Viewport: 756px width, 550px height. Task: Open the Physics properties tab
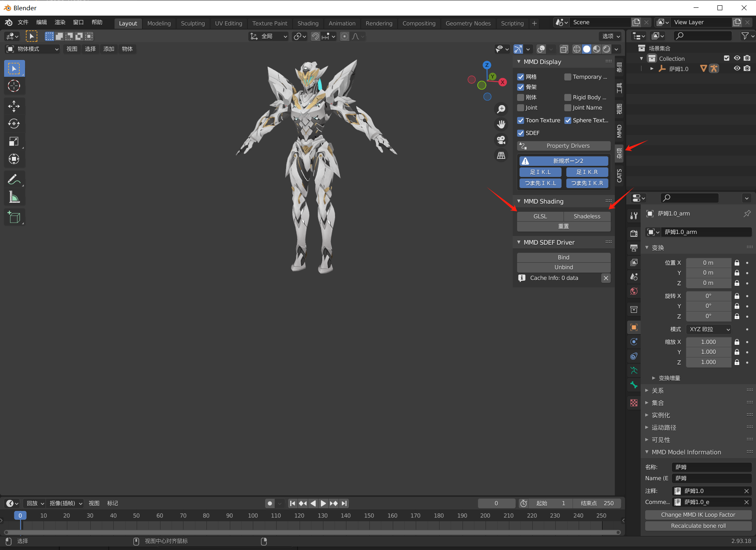634,341
